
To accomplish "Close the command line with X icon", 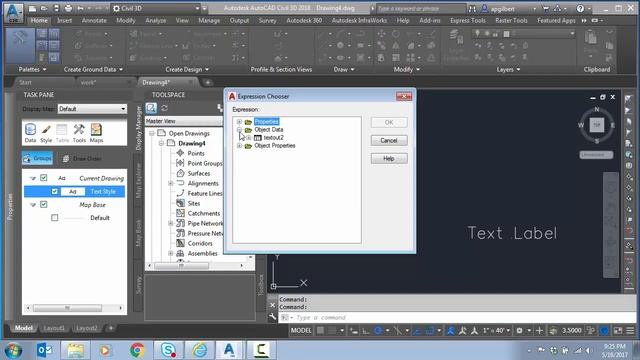I will pos(273,305).
